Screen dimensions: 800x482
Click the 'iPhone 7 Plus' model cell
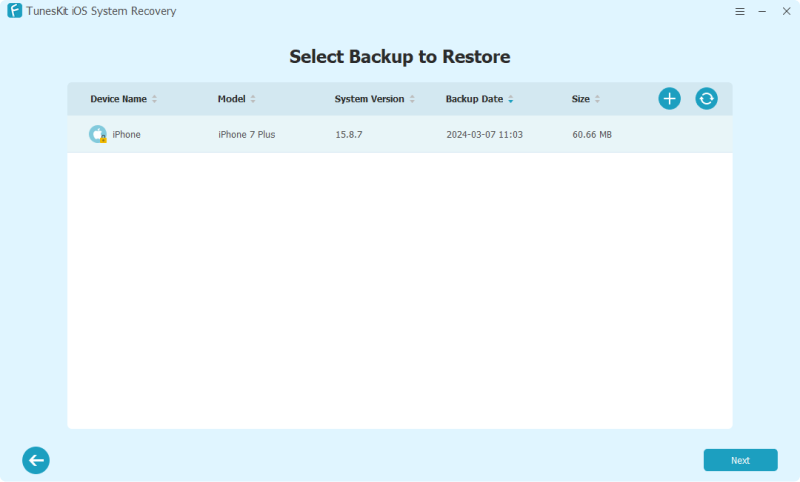tap(246, 135)
